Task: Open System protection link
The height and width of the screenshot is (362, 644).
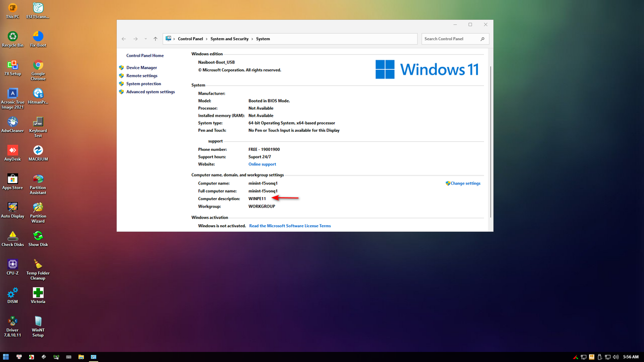Action: click(x=143, y=83)
